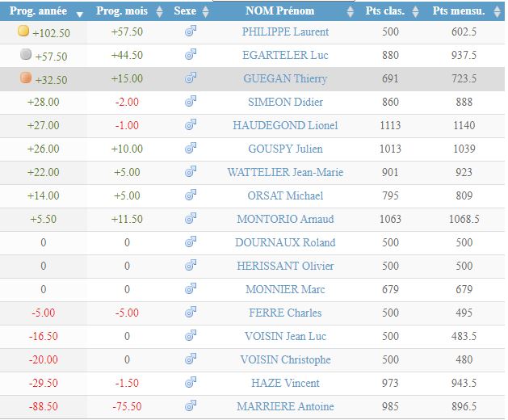The image size is (508, 420).
Task: Click male gender icon in SIMEON Didier row
Action: pyautogui.click(x=191, y=102)
